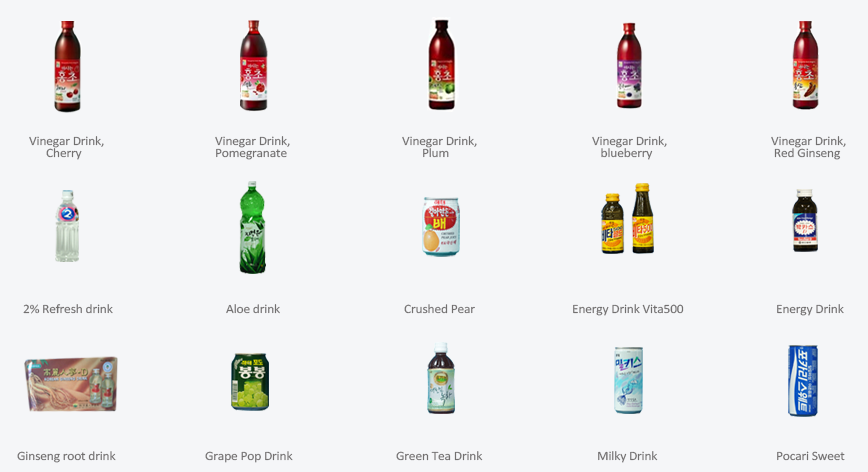Select the 'Grape Pop Drink' text link
Viewport: 868px width, 472px height.
[x=249, y=456]
